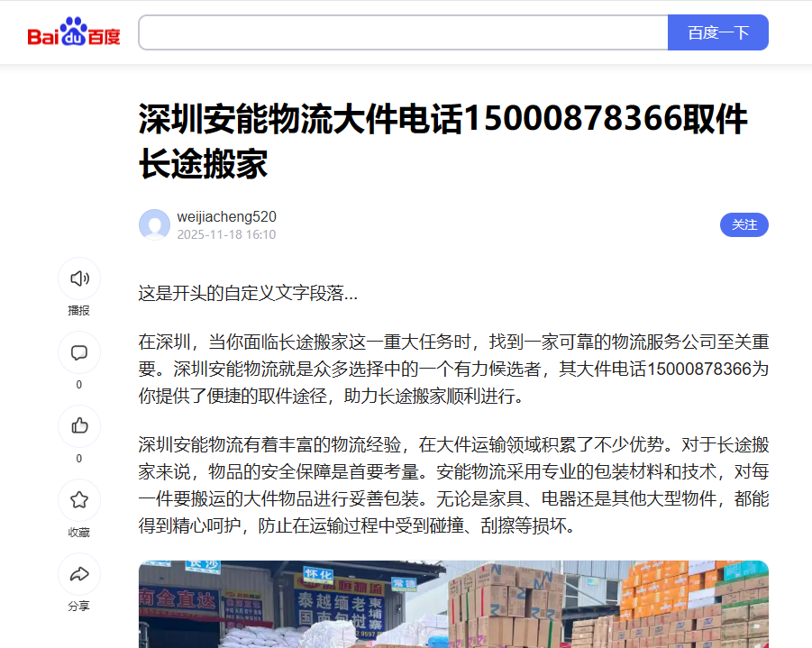Image resolution: width=812 pixels, height=648 pixels.
Task: Click the 播报 label under speaker
Action: pyautogui.click(x=79, y=311)
